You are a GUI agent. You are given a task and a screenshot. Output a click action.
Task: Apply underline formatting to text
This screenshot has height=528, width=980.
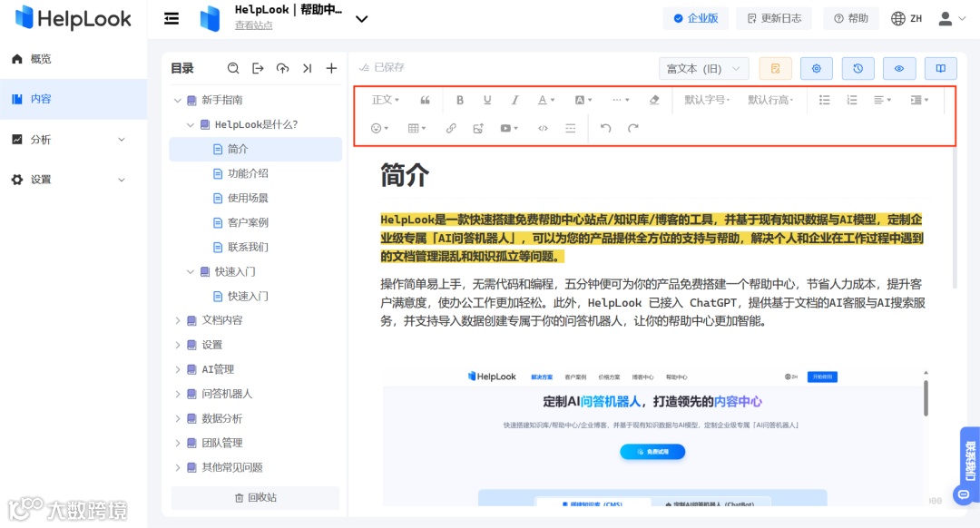click(x=487, y=100)
